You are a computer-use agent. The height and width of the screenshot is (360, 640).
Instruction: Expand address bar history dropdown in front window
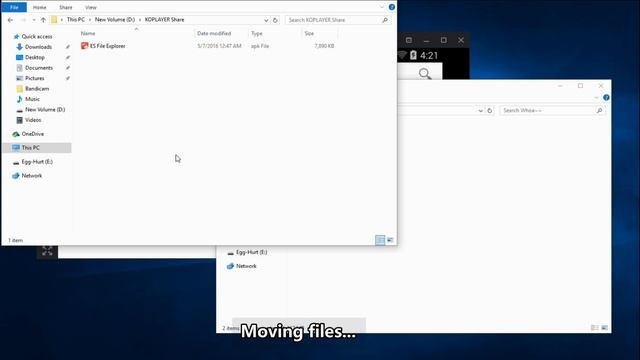pos(266,20)
